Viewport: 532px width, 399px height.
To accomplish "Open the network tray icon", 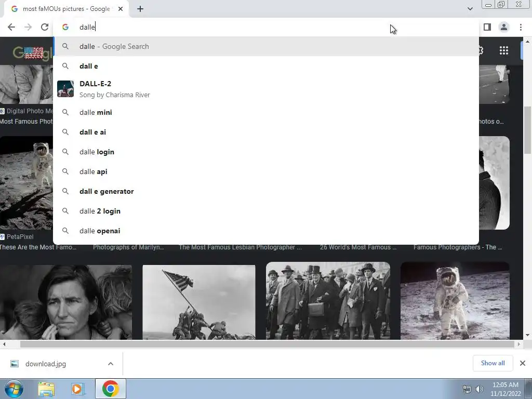I will 467,389.
